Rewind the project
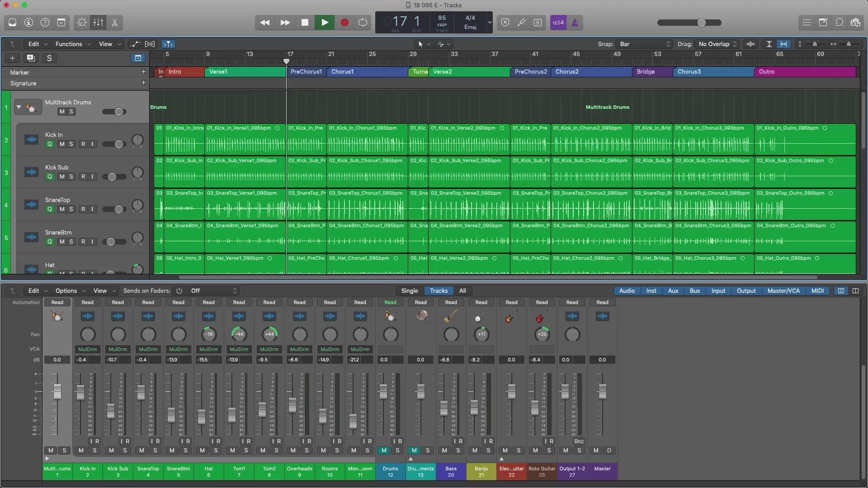Image resolution: width=868 pixels, height=488 pixels. pyautogui.click(x=265, y=22)
